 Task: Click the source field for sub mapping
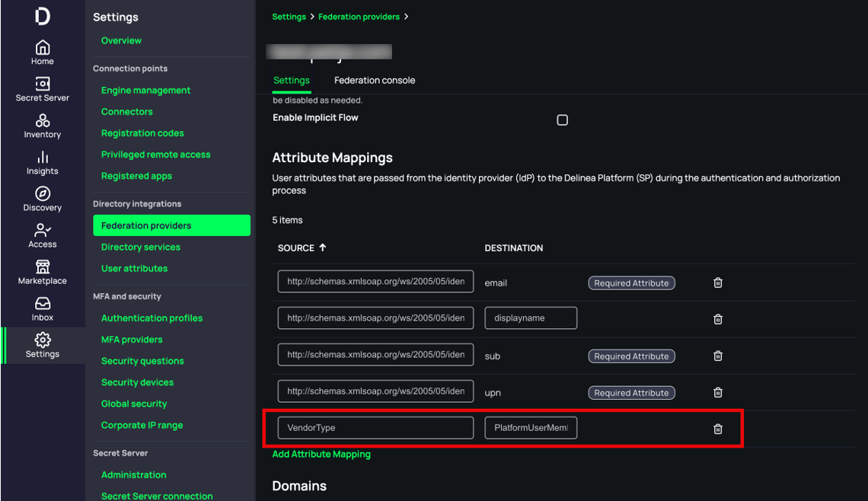(x=375, y=354)
